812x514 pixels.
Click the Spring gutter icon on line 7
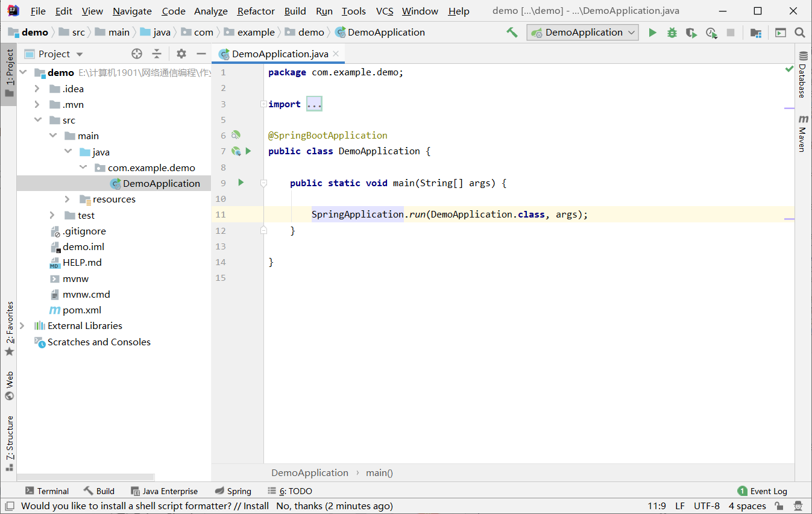pyautogui.click(x=236, y=151)
